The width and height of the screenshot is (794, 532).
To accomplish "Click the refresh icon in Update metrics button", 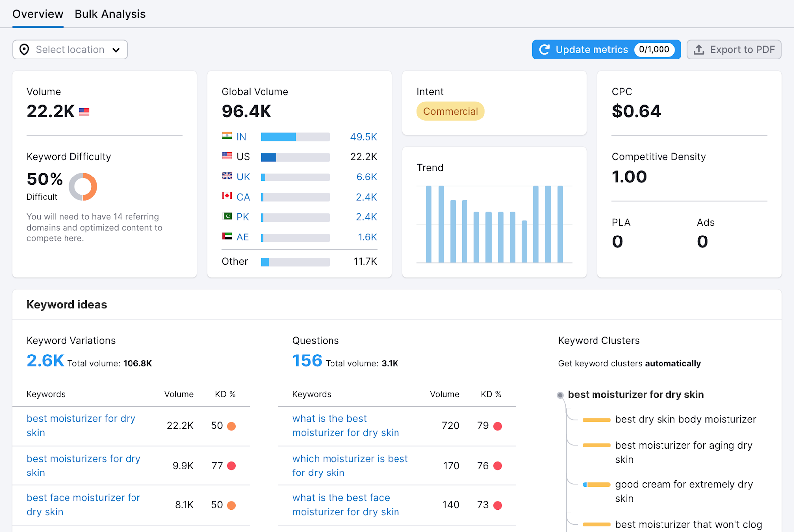I will (545, 49).
